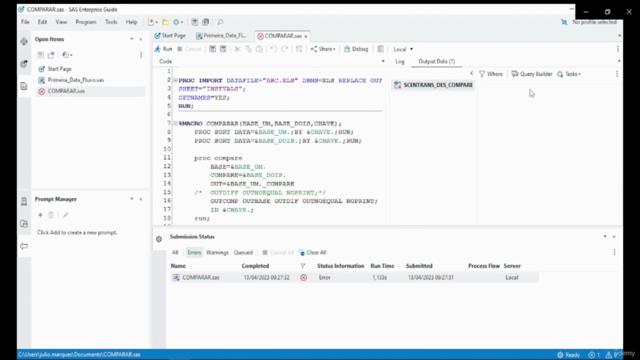Open Query Builder
This screenshot has height=360, width=640.
tap(532, 74)
